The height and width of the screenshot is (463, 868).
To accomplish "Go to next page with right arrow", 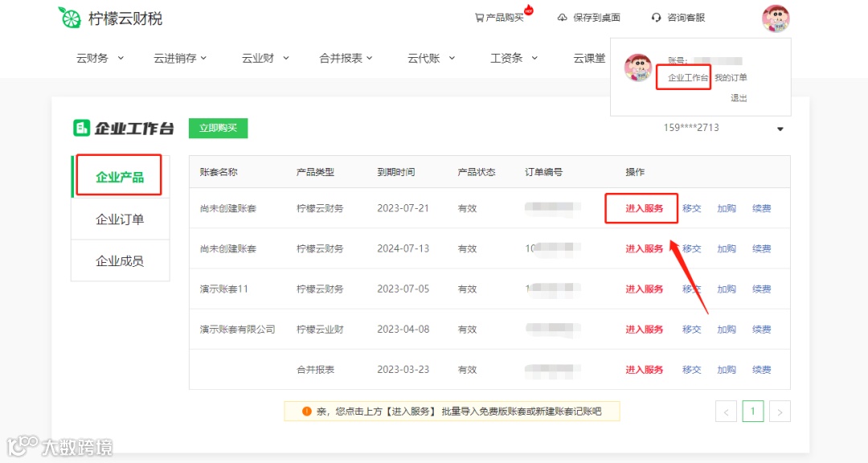I will click(780, 412).
